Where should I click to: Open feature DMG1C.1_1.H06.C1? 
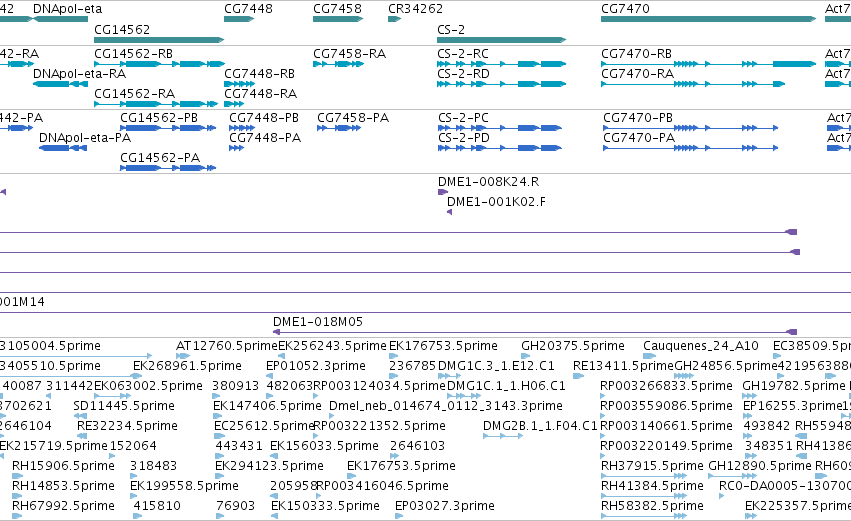pos(506,385)
